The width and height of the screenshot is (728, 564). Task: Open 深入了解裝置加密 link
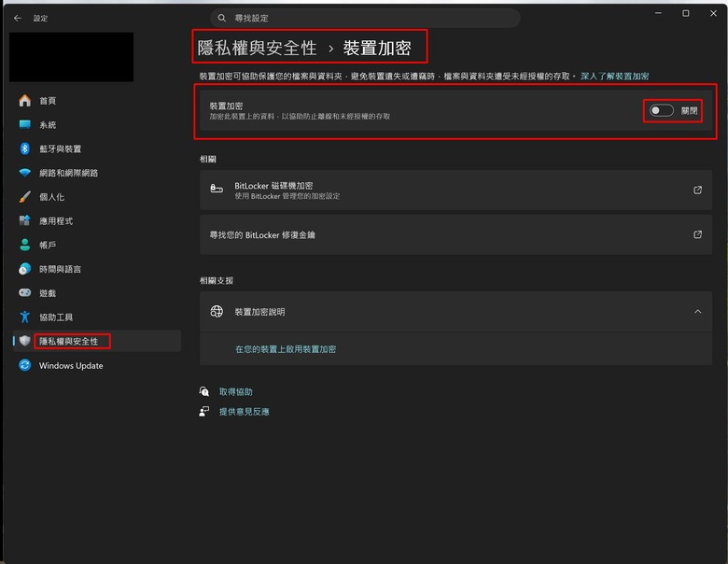tap(614, 77)
